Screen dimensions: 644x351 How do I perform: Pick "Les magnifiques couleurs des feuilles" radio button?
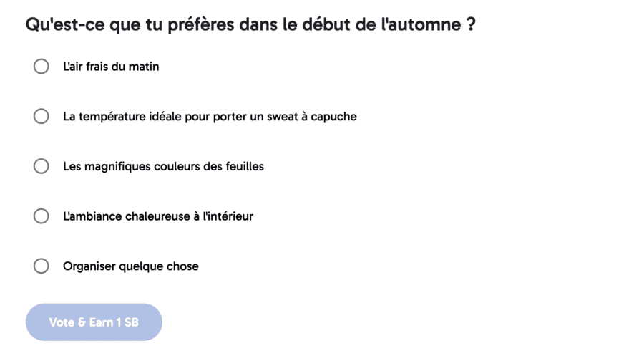tap(42, 166)
